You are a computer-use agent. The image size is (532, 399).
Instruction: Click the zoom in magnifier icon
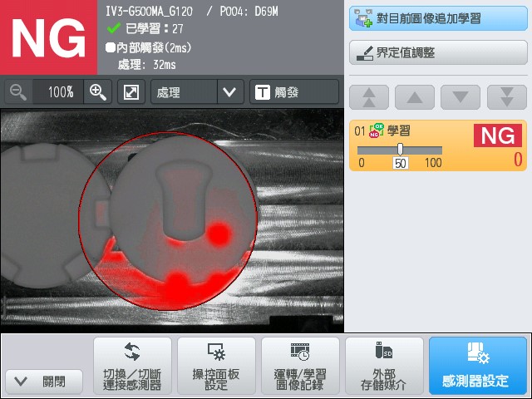(x=97, y=91)
